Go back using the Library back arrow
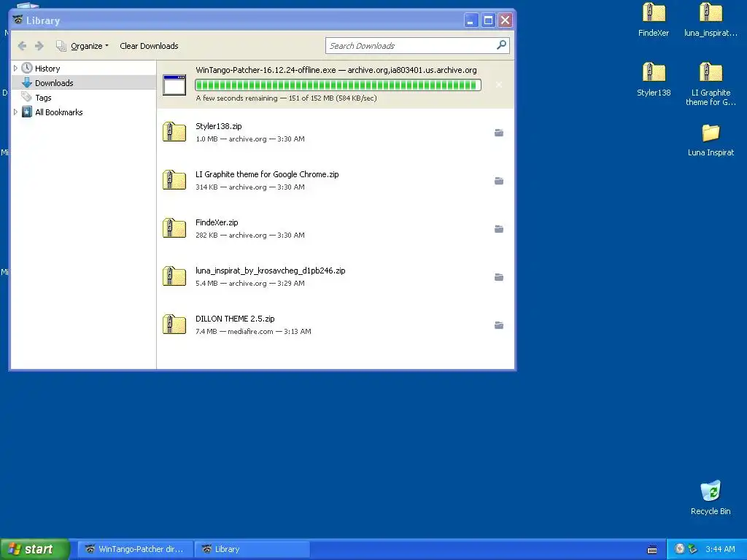 pyautogui.click(x=22, y=46)
